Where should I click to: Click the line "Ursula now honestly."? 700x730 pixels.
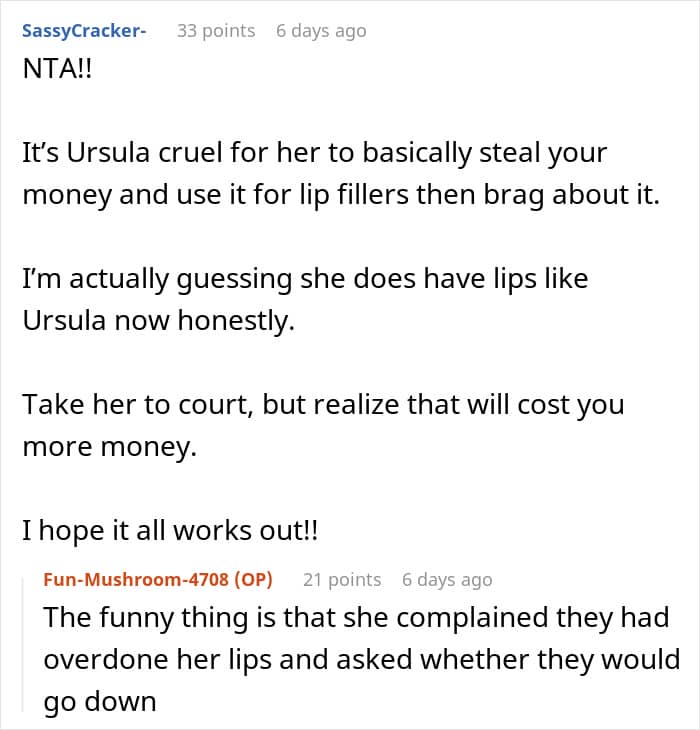158,323
